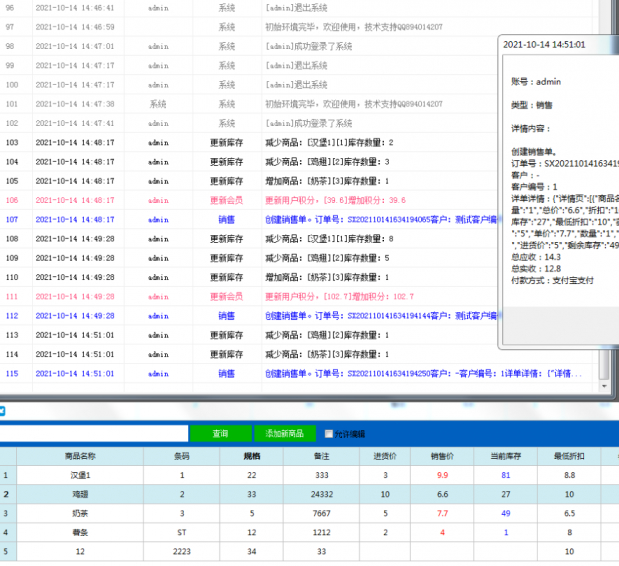
Task: Select the ST barcode cell
Action: (x=182, y=532)
